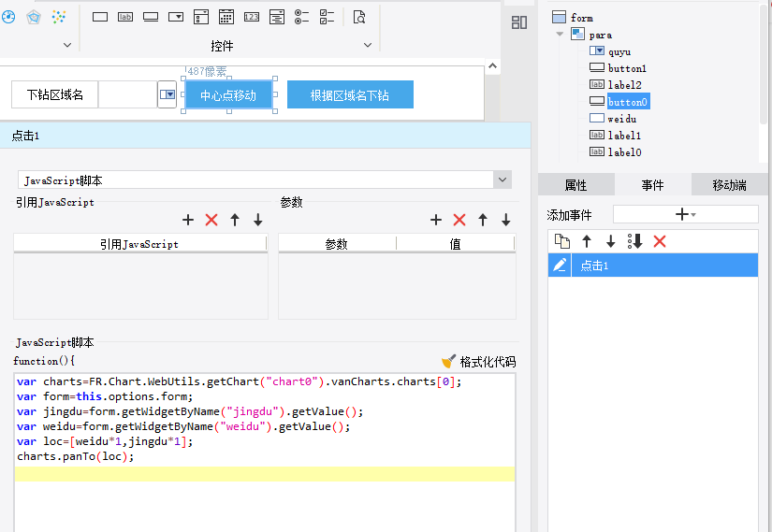The image size is (772, 532).
Task: Open the 下钻区域名 combo box arrow
Action: (168, 94)
